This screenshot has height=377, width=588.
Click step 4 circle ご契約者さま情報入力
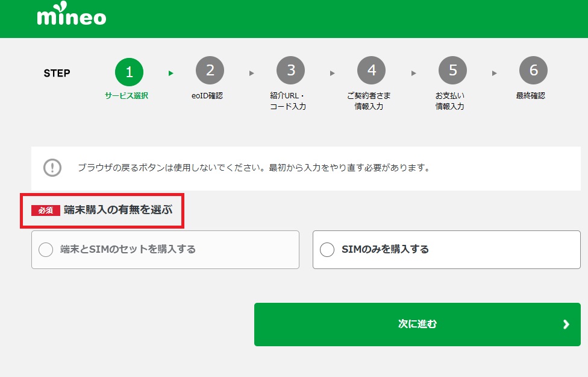coord(372,70)
